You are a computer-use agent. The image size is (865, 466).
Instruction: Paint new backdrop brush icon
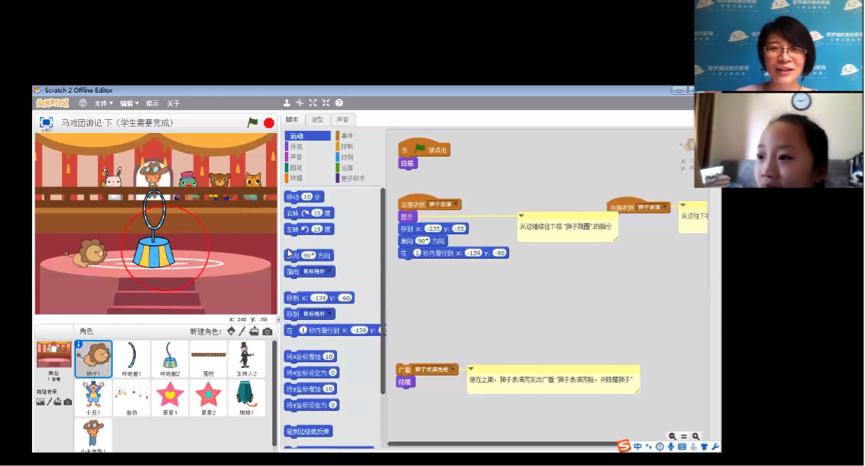coord(49,402)
